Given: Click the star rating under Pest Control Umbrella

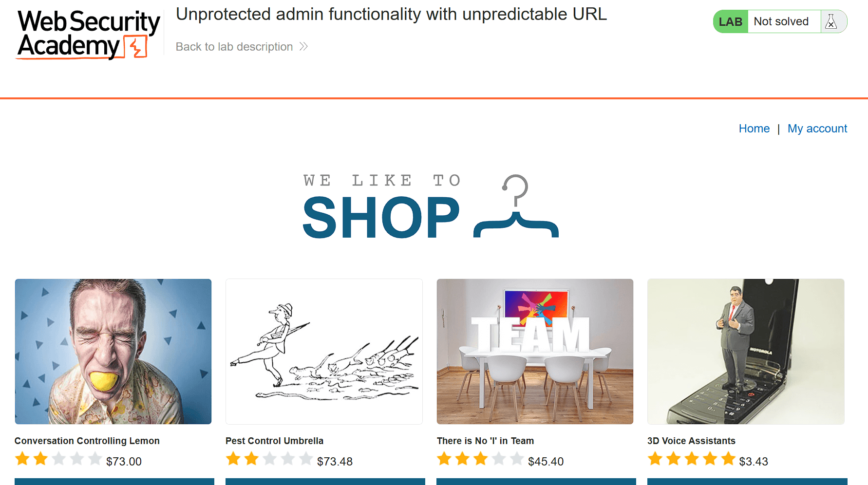Looking at the screenshot, I should [269, 458].
